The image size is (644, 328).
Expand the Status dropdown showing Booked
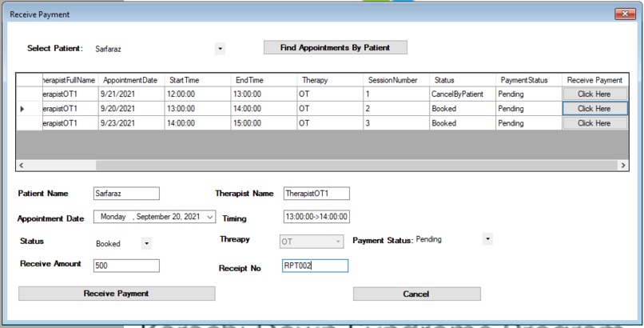coord(147,243)
